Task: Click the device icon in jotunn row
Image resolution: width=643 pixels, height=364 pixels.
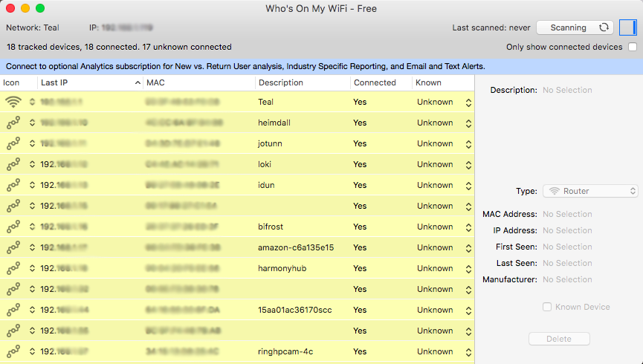Action: click(13, 143)
